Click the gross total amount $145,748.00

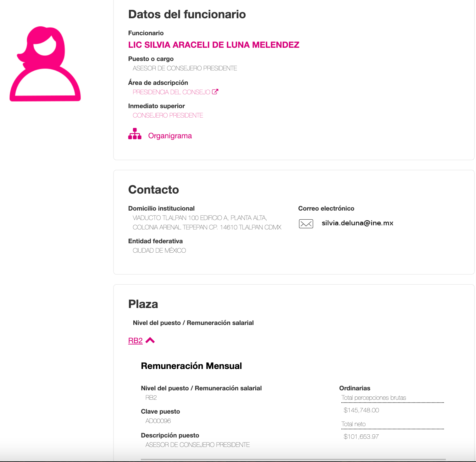tap(361, 410)
